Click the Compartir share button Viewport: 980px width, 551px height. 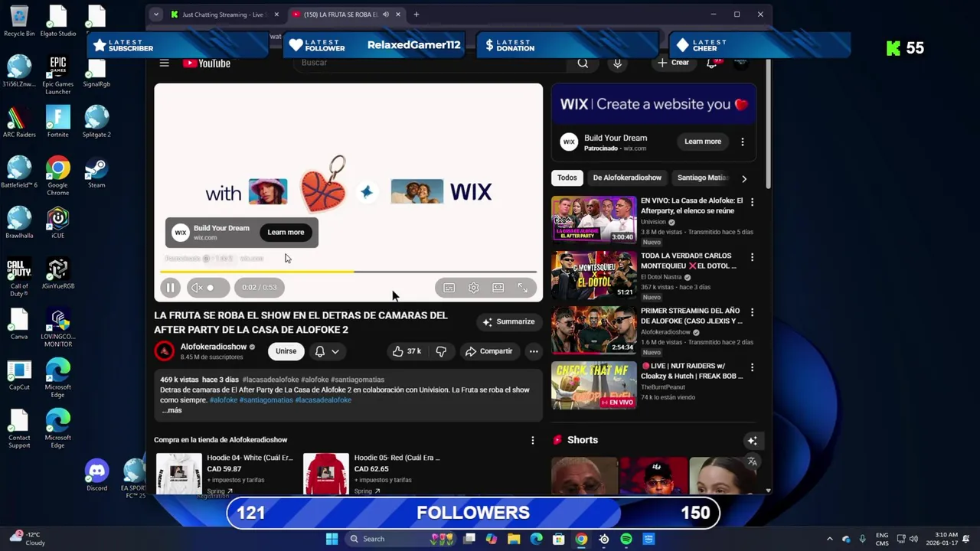(x=488, y=351)
